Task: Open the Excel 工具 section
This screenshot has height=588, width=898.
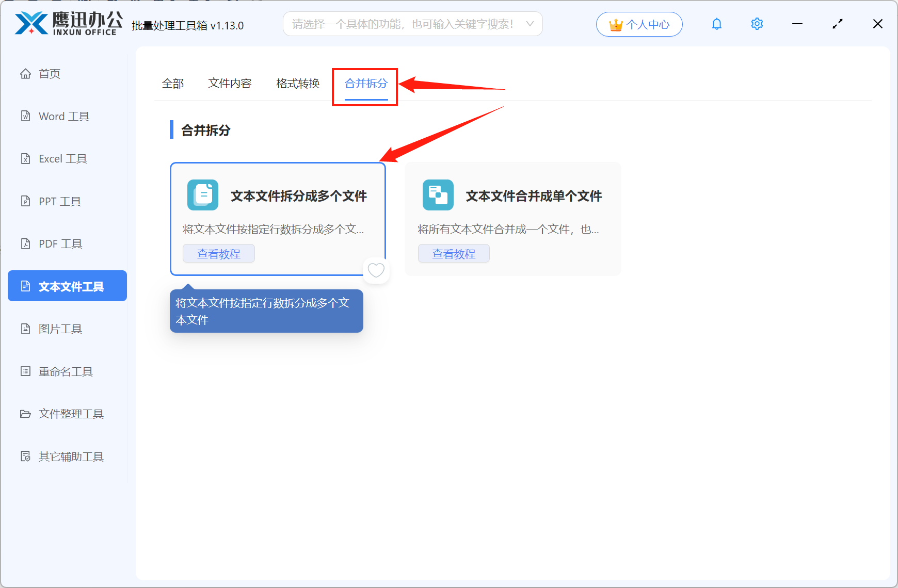Action: (62, 158)
